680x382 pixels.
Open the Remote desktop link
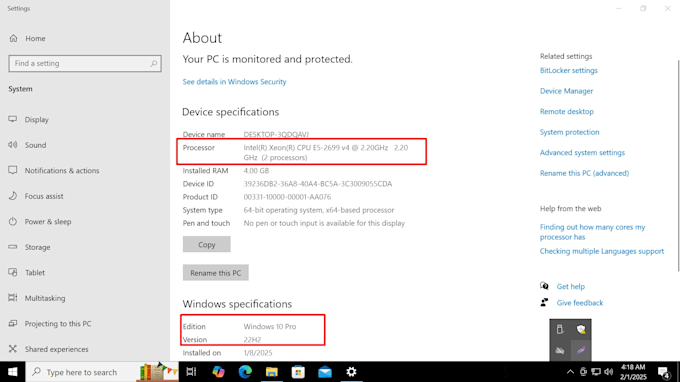[x=567, y=111]
